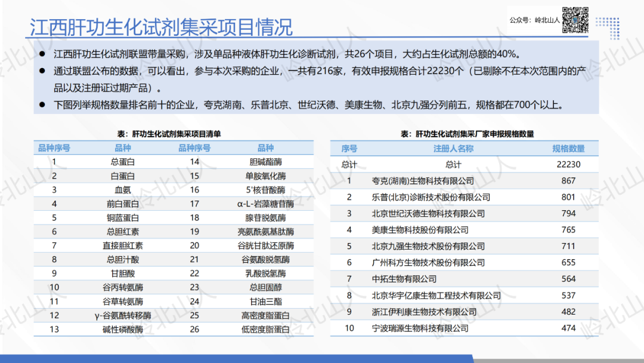Select the 胆碱酯酶 cell in row 14

[x=265, y=161]
